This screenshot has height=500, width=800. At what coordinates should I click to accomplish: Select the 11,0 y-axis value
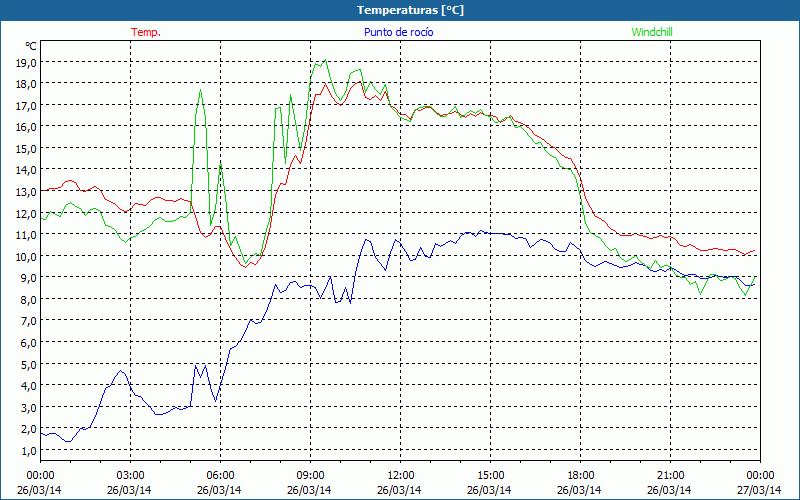27,235
